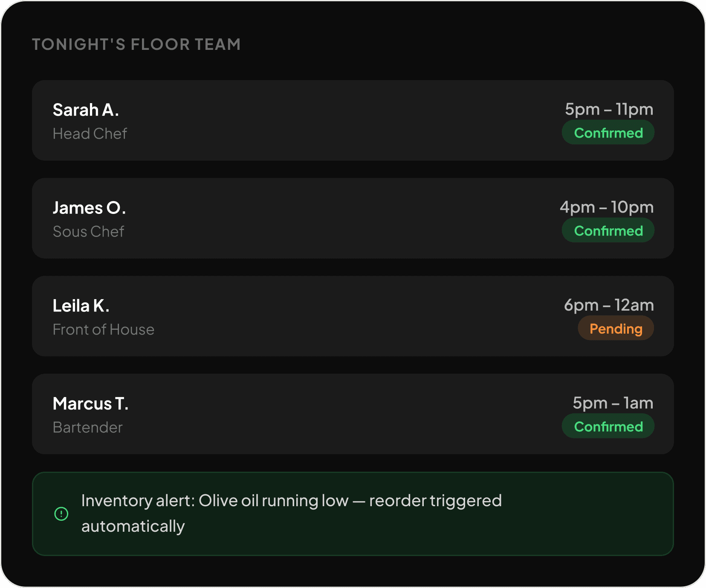This screenshot has width=706, height=588.
Task: Click the Sous Chef role label
Action: coord(88,232)
